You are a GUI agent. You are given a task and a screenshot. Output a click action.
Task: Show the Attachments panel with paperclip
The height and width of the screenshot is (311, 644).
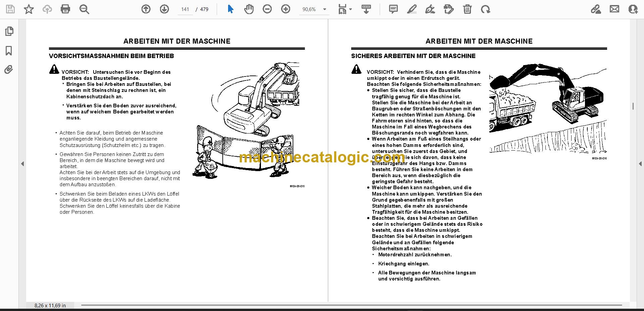coord(9,70)
